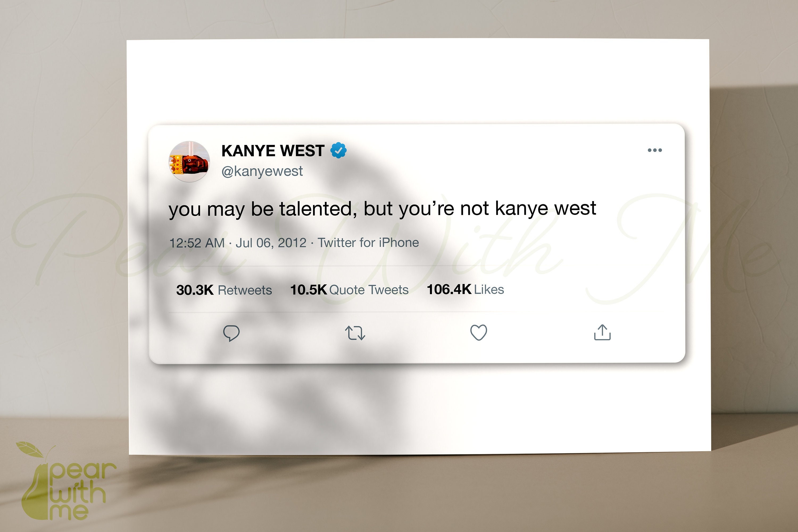The width and height of the screenshot is (798, 532).
Task: View the 30.3K Retweets list
Action: (x=224, y=290)
